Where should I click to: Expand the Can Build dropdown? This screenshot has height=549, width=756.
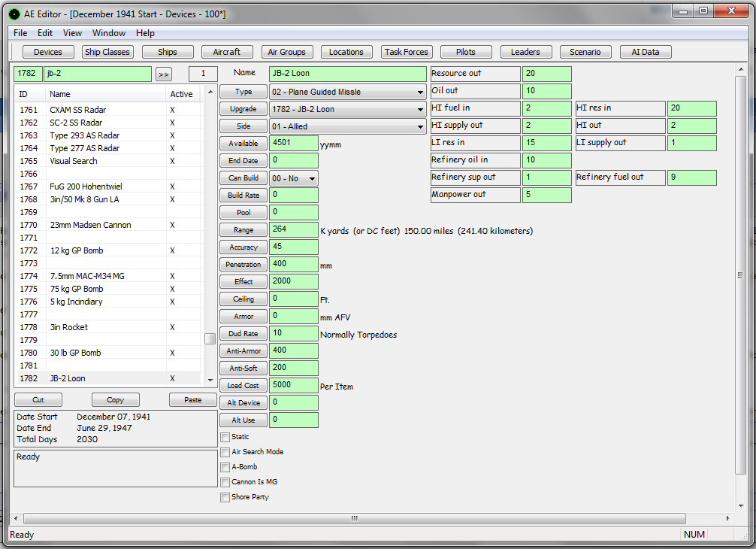tap(293, 178)
